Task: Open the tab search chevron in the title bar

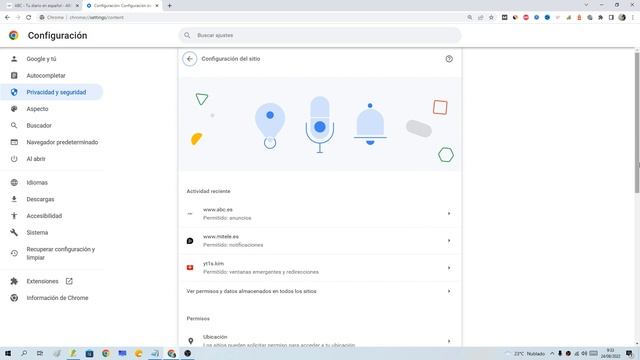Action: (587, 5)
